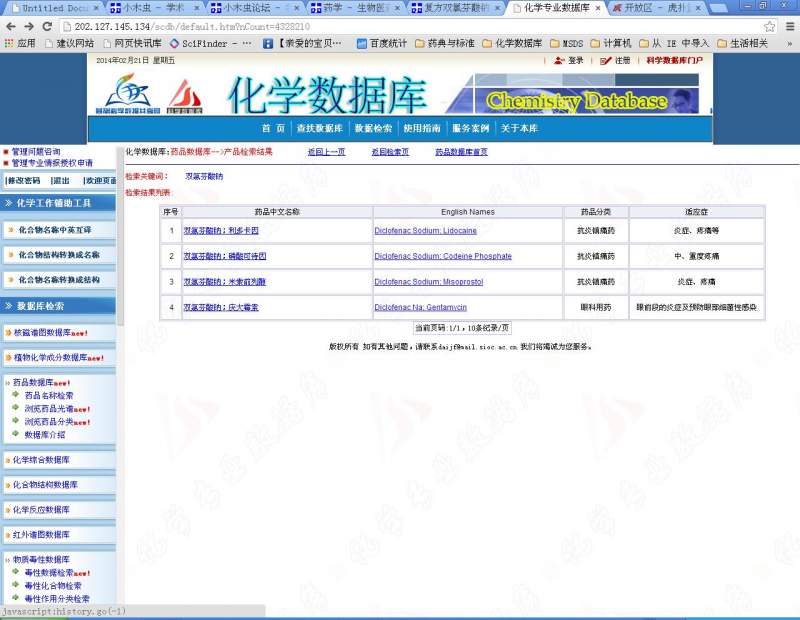800x620 pixels.
Task: Open the 首页 navigation item
Action: (273, 128)
